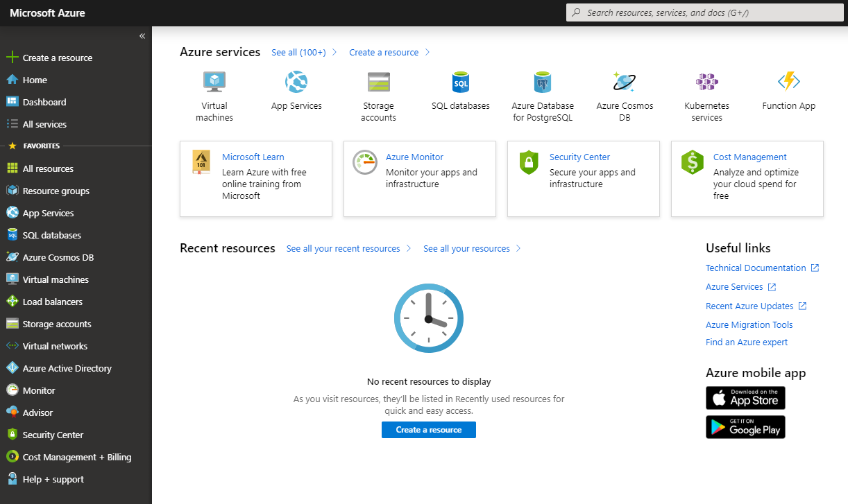
Task: Open the Storage accounts service icon
Action: pos(379,82)
